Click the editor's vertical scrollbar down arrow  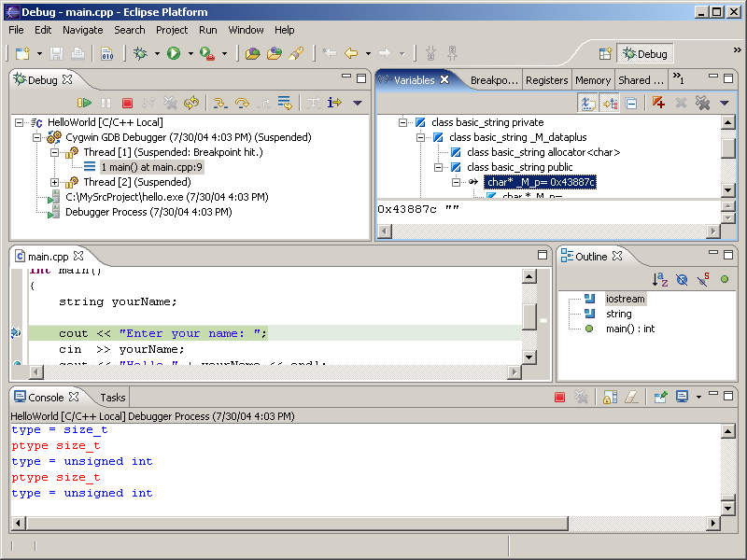tap(529, 357)
